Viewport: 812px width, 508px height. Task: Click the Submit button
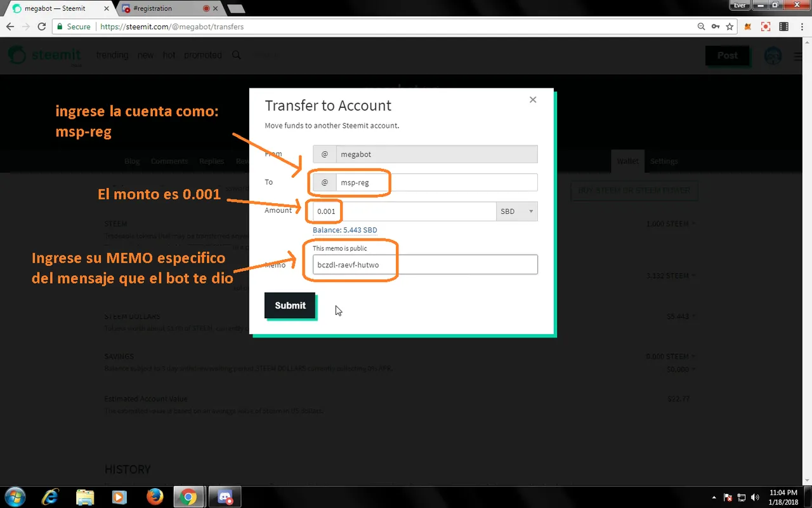pos(290,305)
